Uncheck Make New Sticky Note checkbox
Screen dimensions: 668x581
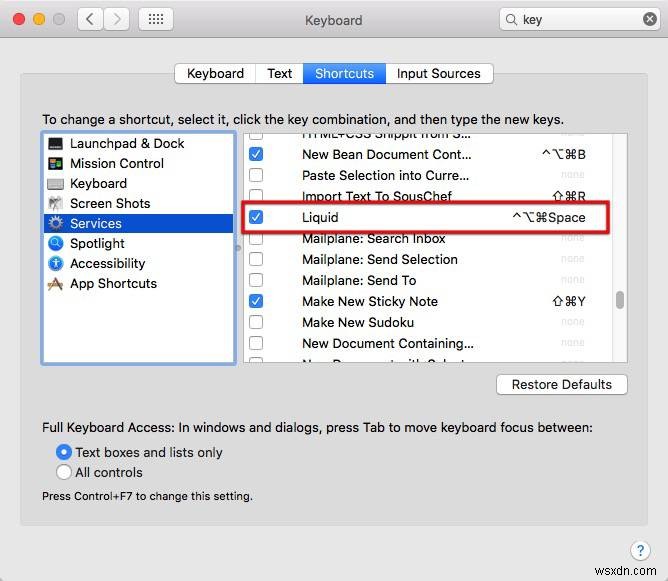coord(256,301)
